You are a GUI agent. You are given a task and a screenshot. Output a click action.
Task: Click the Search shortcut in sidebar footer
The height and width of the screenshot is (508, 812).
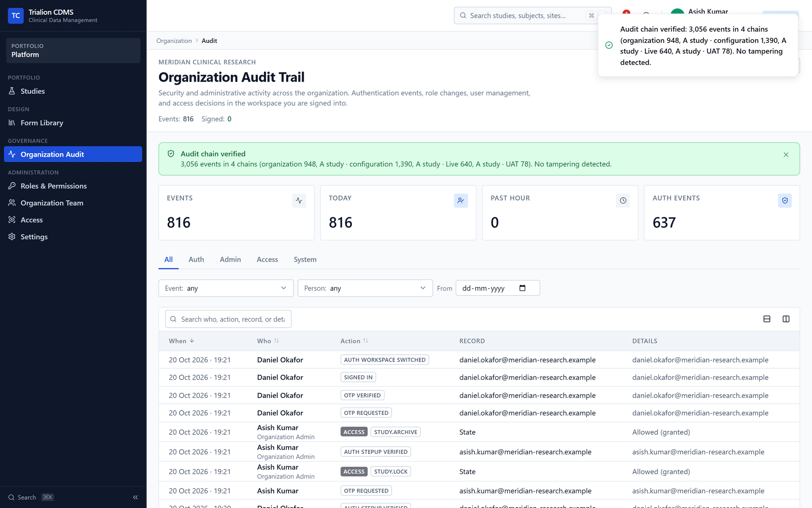point(31,497)
